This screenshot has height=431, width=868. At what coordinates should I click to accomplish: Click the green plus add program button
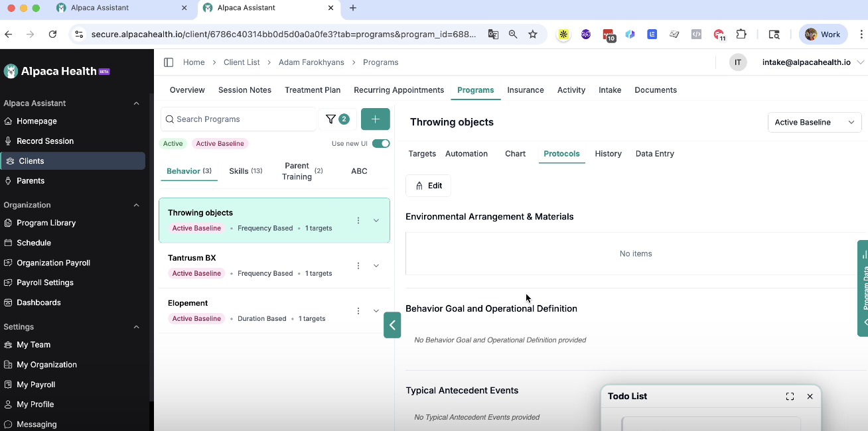point(376,119)
